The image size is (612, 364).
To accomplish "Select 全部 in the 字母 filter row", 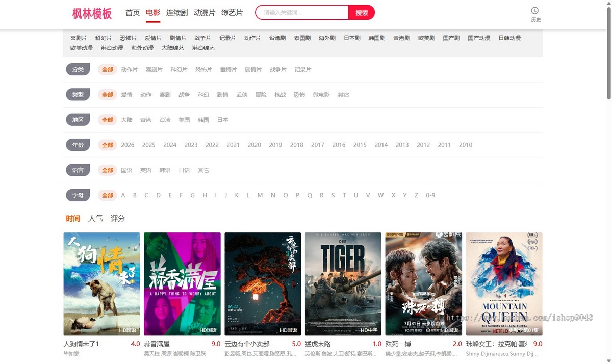I will 108,195.
